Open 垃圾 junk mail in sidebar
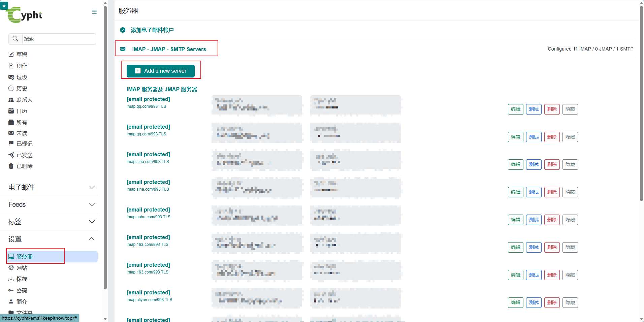Viewport: 644px width, 322px height. click(x=22, y=77)
